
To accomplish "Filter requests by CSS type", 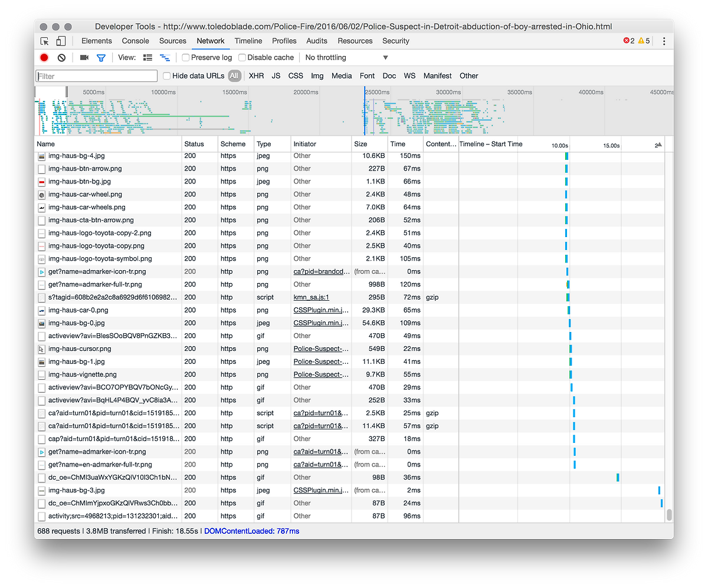I will pyautogui.click(x=296, y=76).
